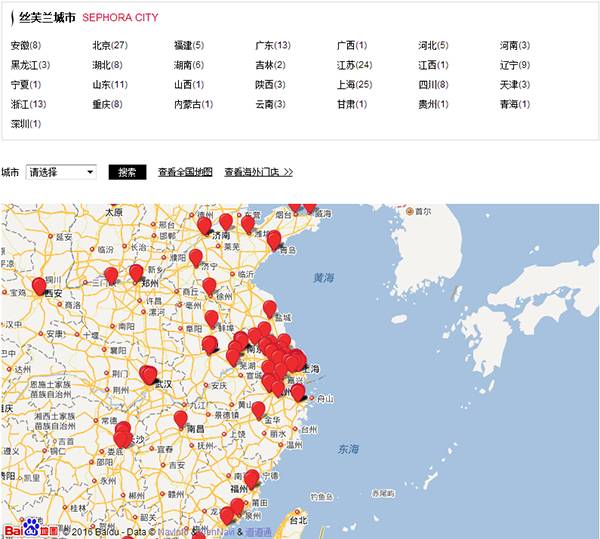Open the 广东(13) province link
The width and height of the screenshot is (600, 539).
coord(273,46)
